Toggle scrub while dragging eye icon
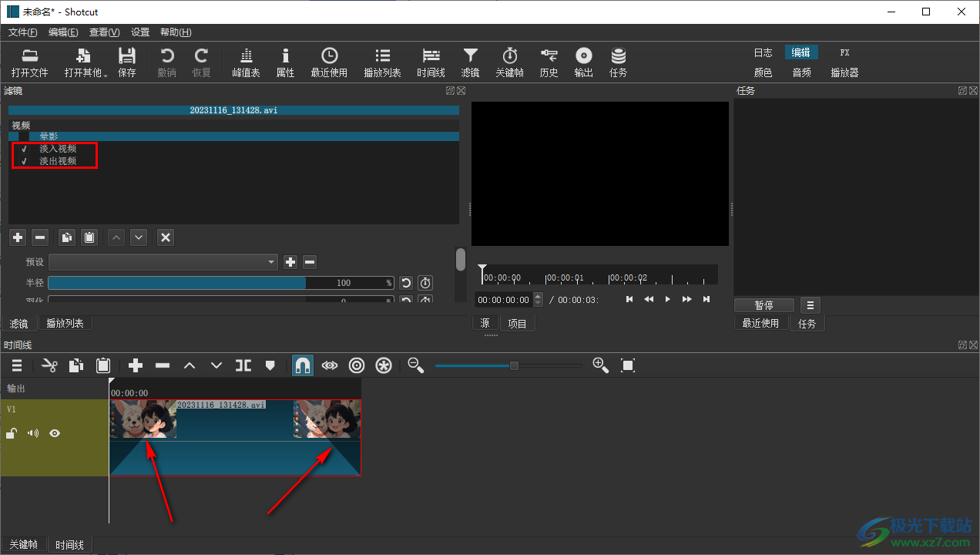 330,365
